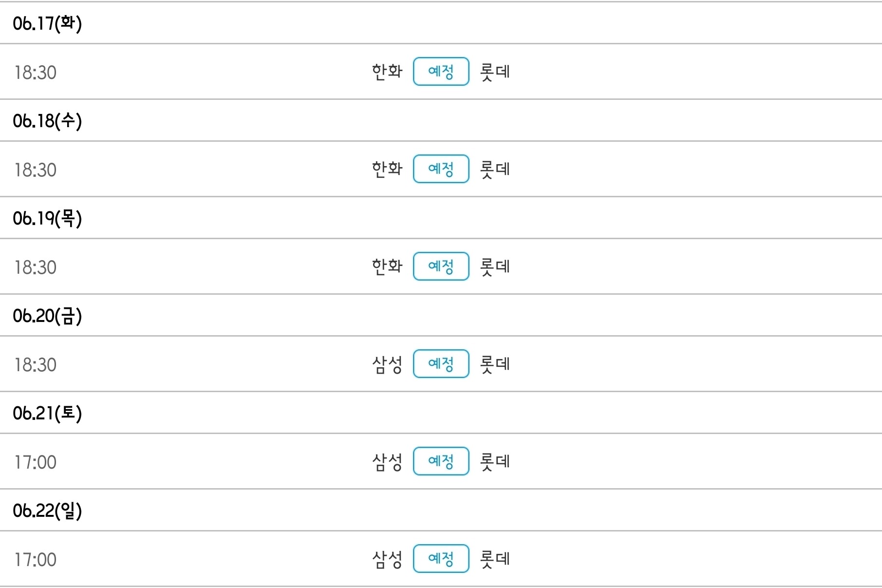Viewport: 882px width, 588px height.
Task: Click the 18:30 time on 06.18
Action: 36,170
